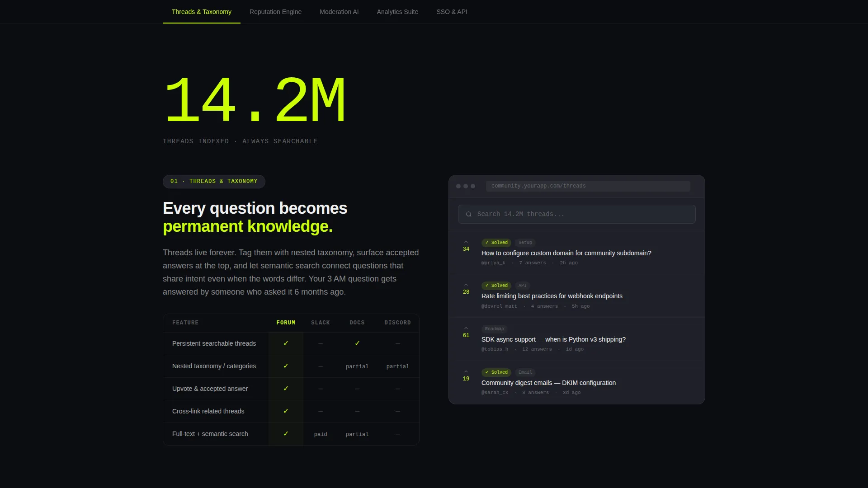
Task: Click the SLACK column header
Action: click(321, 323)
